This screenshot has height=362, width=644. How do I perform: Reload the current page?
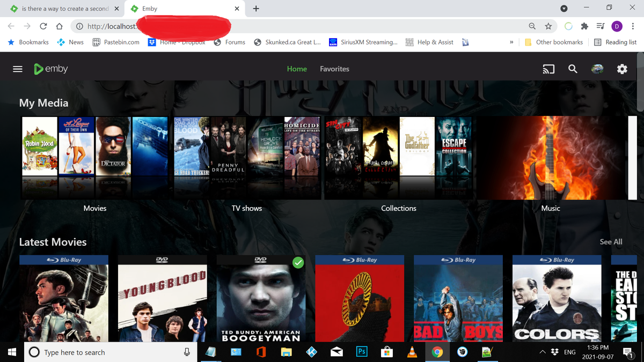pyautogui.click(x=43, y=26)
